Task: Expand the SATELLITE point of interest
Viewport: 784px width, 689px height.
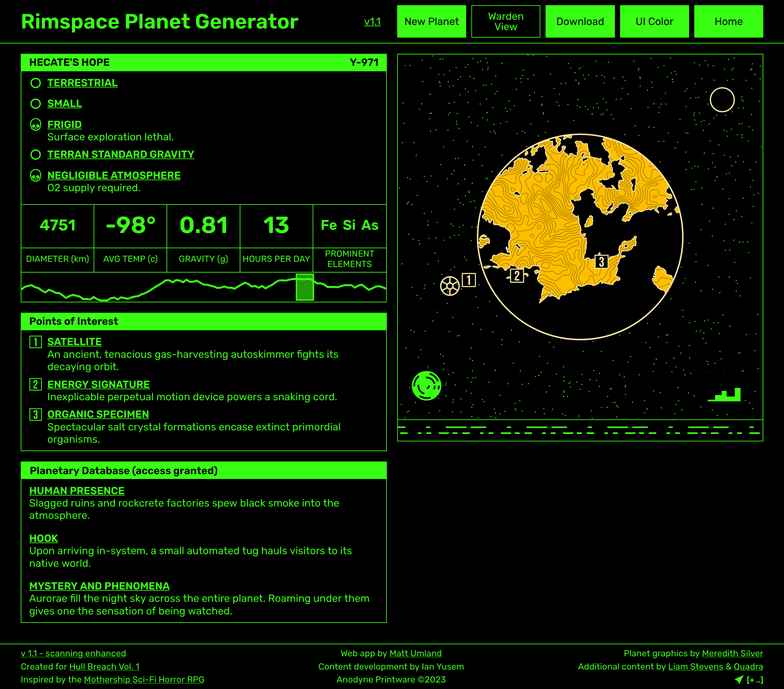Action: (74, 342)
